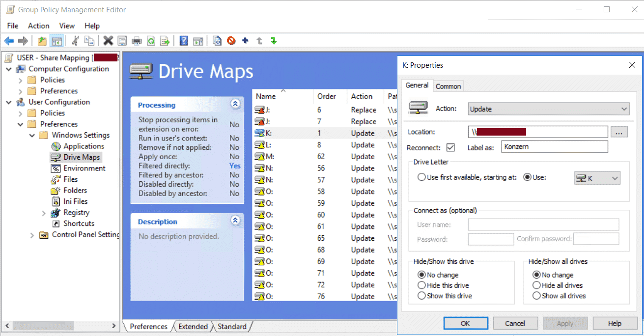Image resolution: width=644 pixels, height=336 pixels.
Task: Click the green Move Down arrow icon
Action: pos(274,41)
